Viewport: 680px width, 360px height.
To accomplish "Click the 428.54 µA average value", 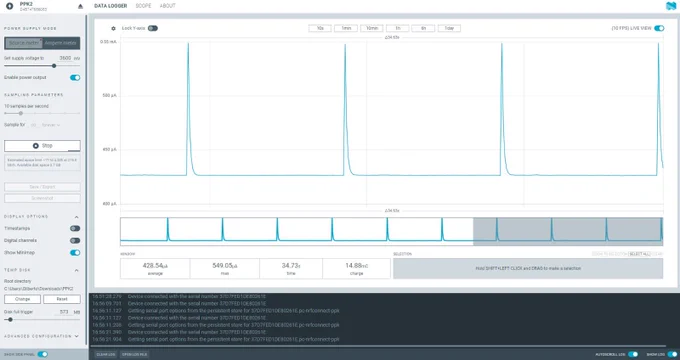I will tap(155, 265).
